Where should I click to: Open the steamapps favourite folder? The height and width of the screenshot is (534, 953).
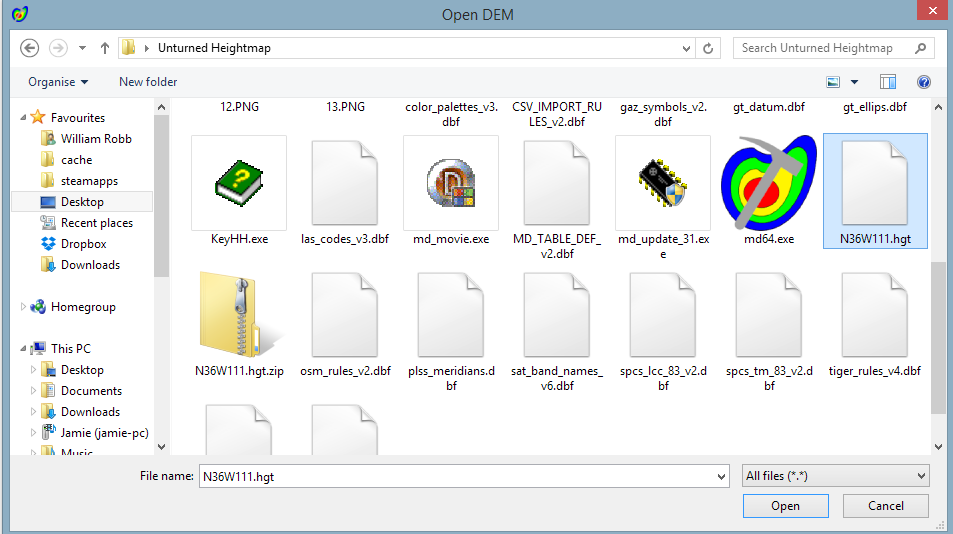coord(89,181)
